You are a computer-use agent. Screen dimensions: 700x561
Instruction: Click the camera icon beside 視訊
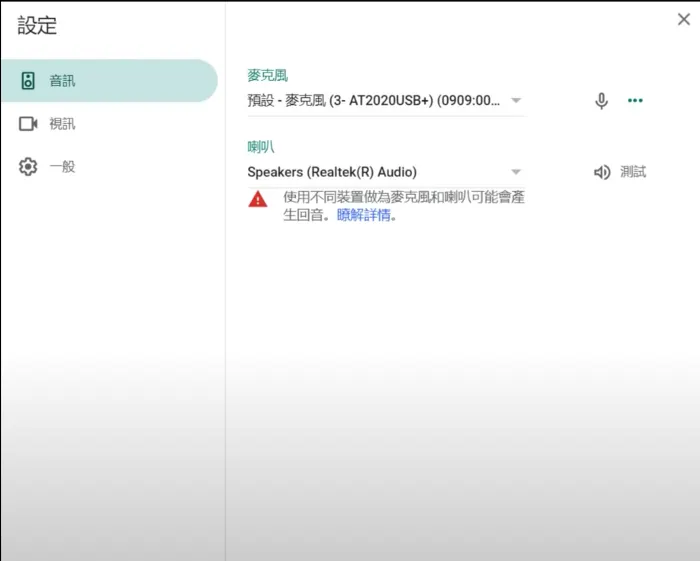coord(28,124)
